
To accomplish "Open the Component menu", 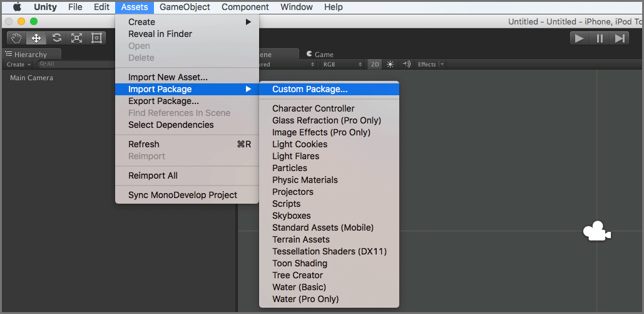I will point(245,7).
